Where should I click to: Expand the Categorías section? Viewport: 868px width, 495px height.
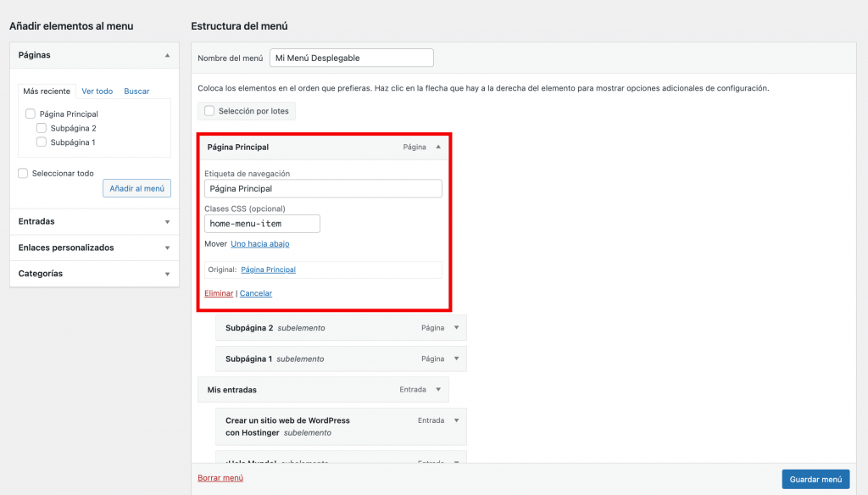tap(167, 275)
